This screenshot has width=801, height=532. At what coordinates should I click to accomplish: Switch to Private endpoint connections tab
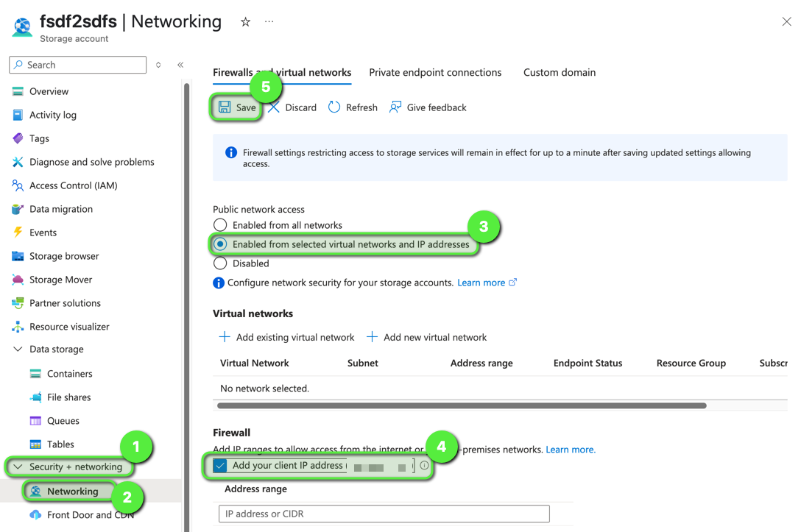(435, 73)
